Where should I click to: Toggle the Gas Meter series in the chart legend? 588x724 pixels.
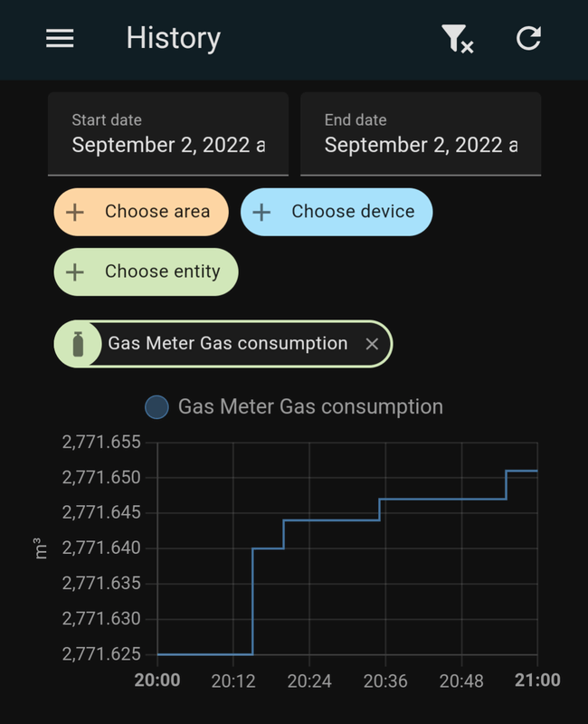tap(156, 406)
